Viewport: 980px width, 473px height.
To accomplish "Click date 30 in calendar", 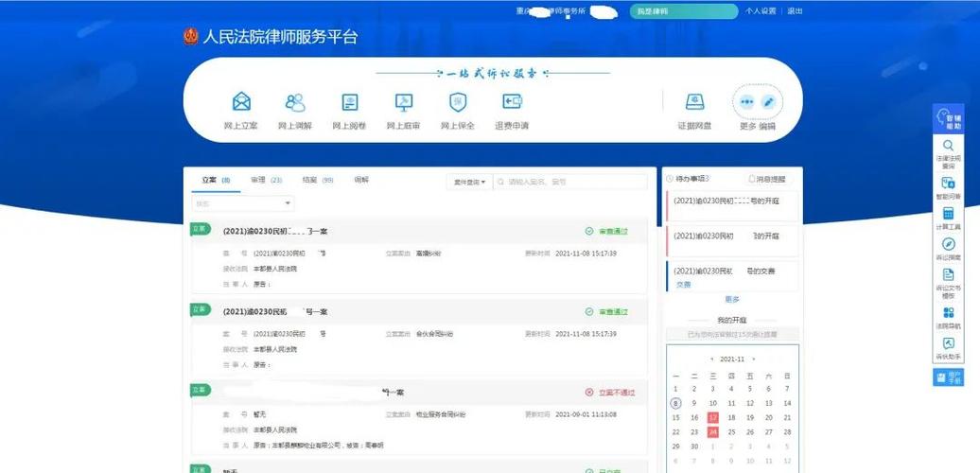I will [x=694, y=447].
